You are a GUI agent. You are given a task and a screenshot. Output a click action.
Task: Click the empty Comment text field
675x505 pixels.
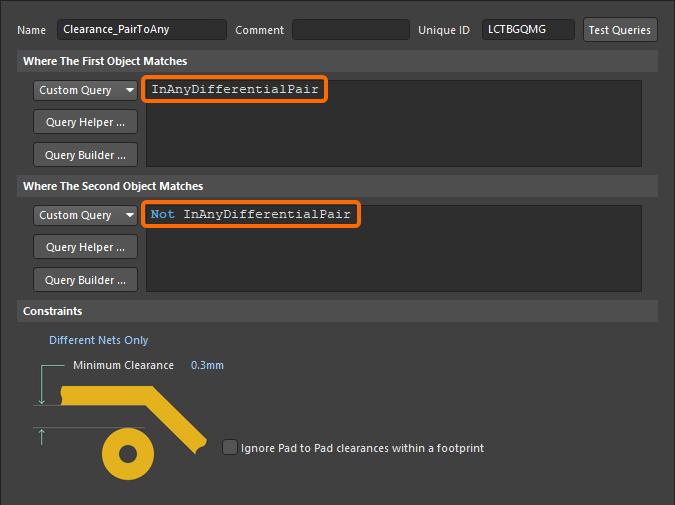pyautogui.click(x=350, y=30)
